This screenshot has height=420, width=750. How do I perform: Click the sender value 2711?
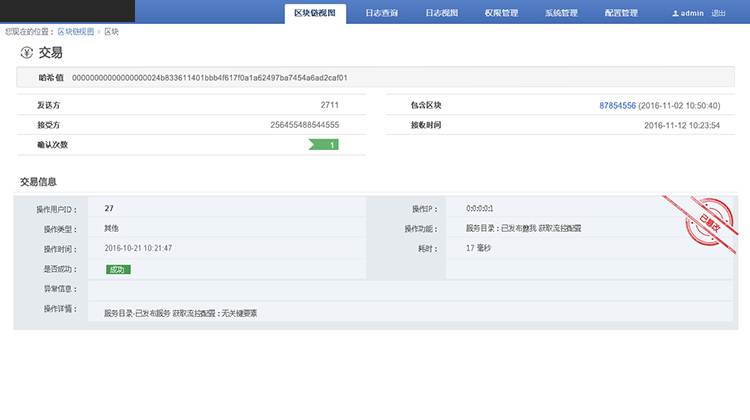click(330, 105)
